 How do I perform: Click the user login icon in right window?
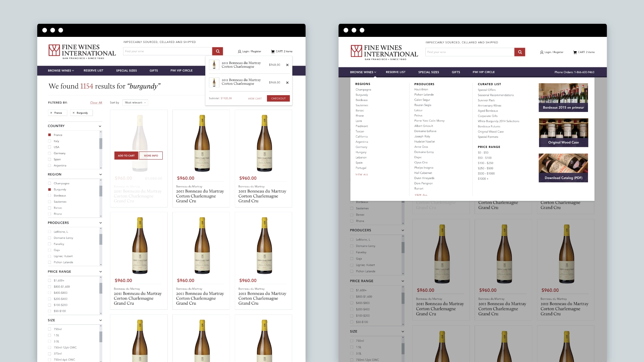click(542, 52)
